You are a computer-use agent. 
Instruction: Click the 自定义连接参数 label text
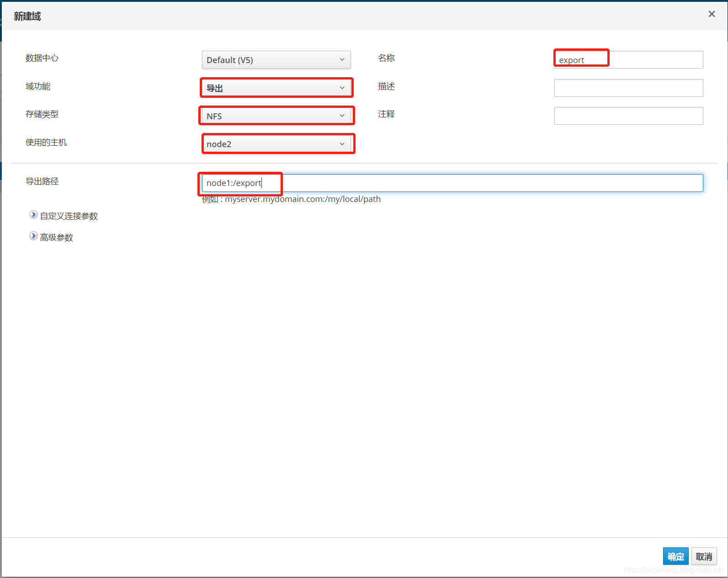[x=69, y=216]
